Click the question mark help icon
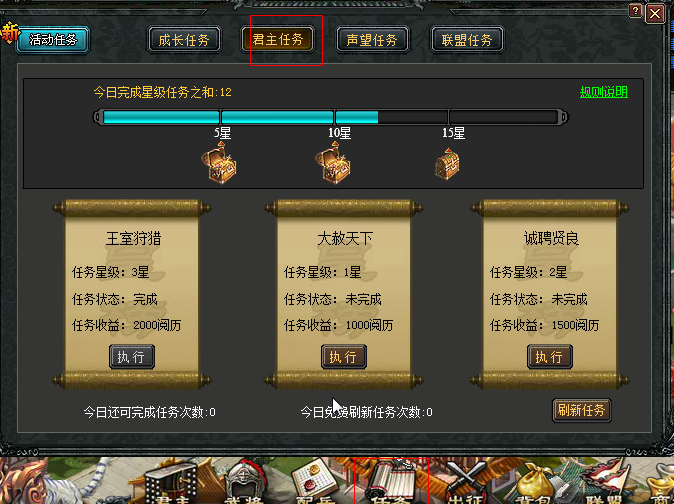674x504 pixels. [x=635, y=11]
